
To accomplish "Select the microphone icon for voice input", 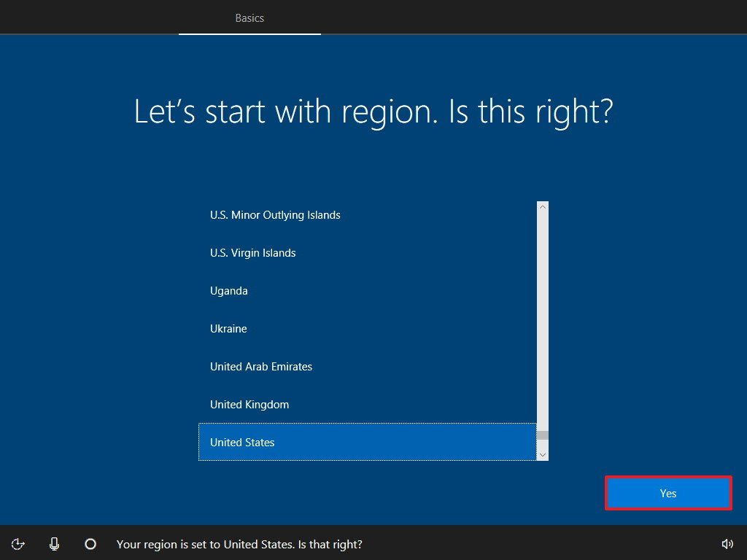I will 54,544.
